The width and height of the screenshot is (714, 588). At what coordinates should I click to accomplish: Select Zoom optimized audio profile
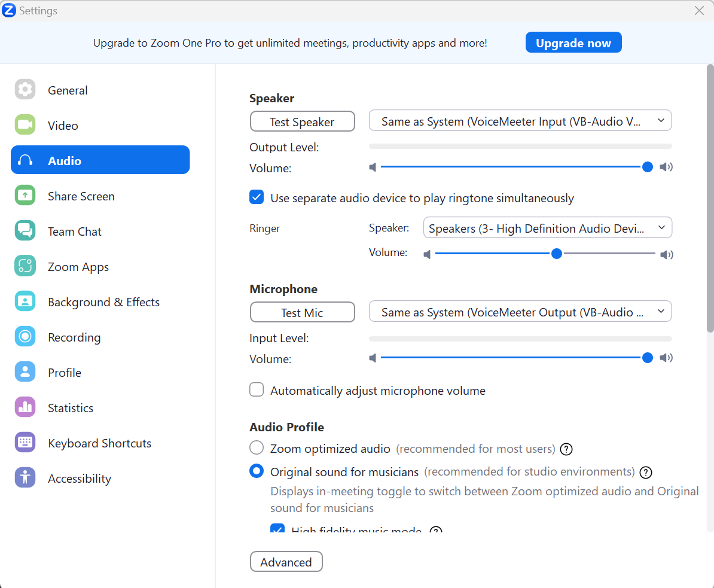[x=257, y=447]
